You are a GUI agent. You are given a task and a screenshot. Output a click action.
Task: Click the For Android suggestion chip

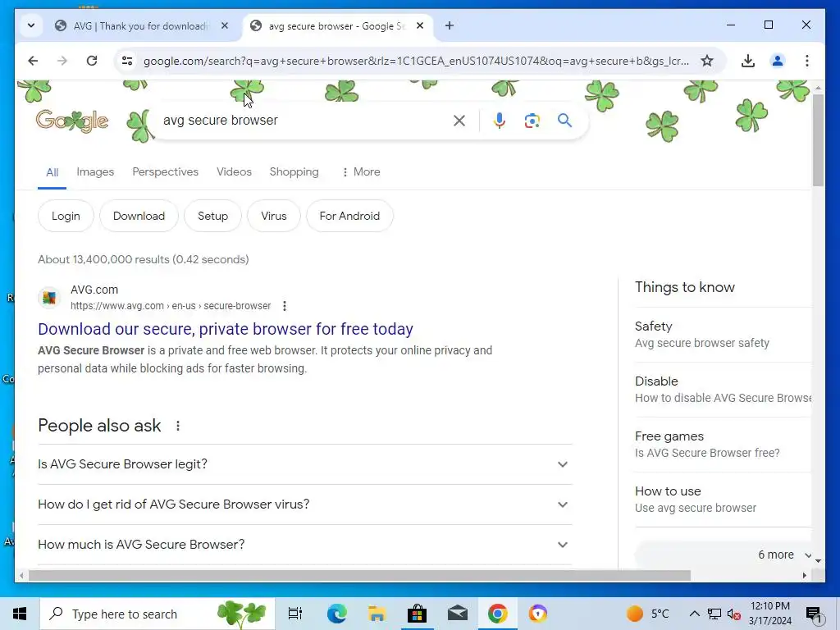(x=349, y=216)
